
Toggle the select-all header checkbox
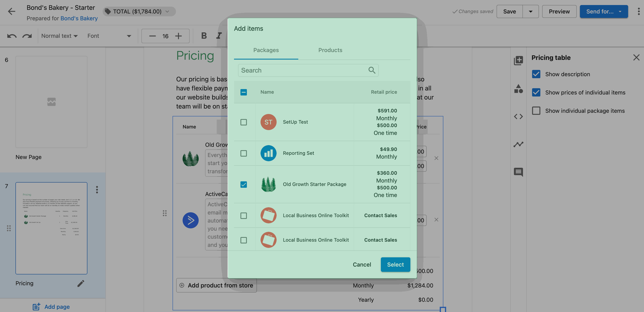(243, 92)
